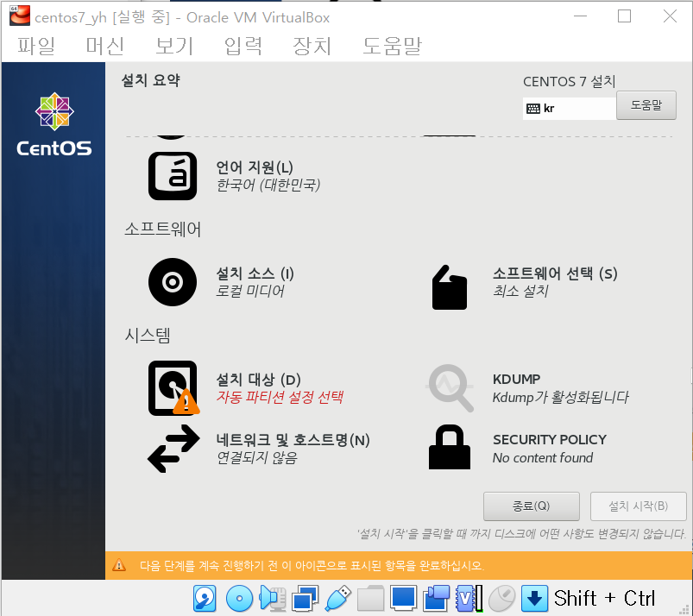This screenshot has width=693, height=616.
Task: Click the 도움말 button in installer
Action: click(646, 105)
